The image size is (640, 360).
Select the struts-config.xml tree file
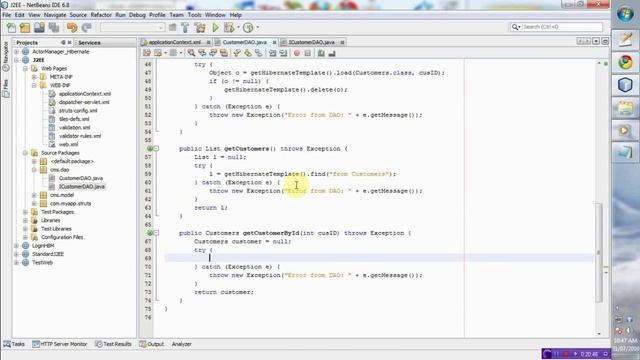pyautogui.click(x=78, y=111)
